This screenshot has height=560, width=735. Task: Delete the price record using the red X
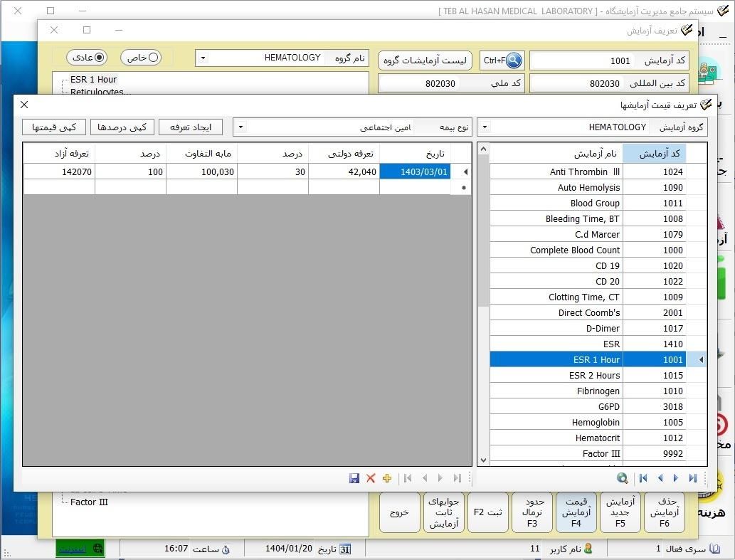[371, 478]
